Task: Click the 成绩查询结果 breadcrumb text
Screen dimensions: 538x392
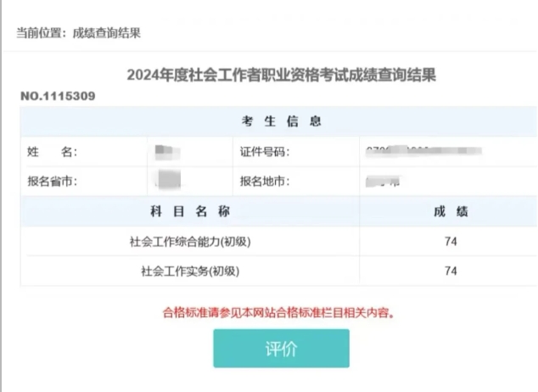Action: pyautogui.click(x=106, y=33)
